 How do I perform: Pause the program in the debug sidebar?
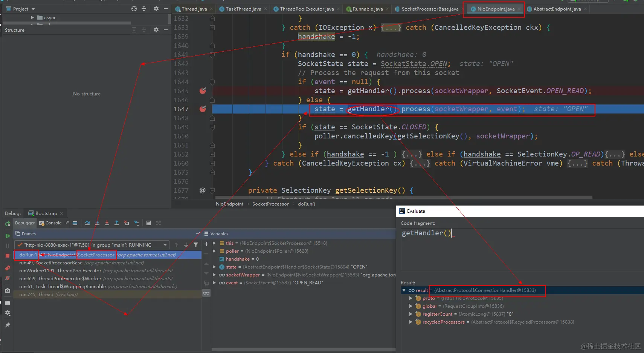(8, 246)
